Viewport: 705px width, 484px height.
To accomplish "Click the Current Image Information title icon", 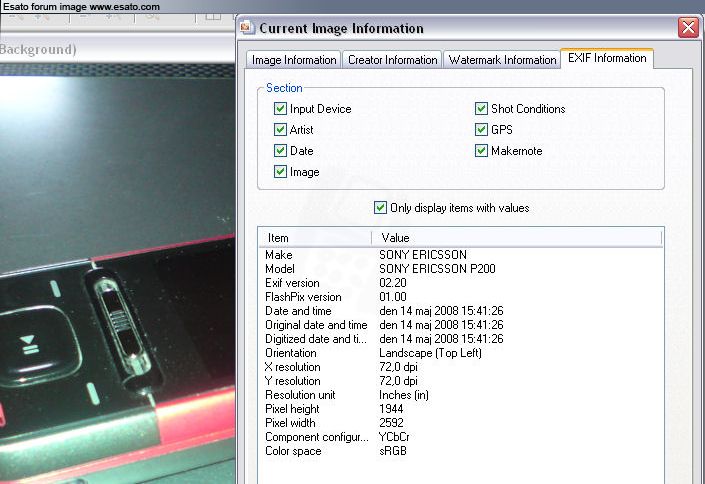I will 246,28.
